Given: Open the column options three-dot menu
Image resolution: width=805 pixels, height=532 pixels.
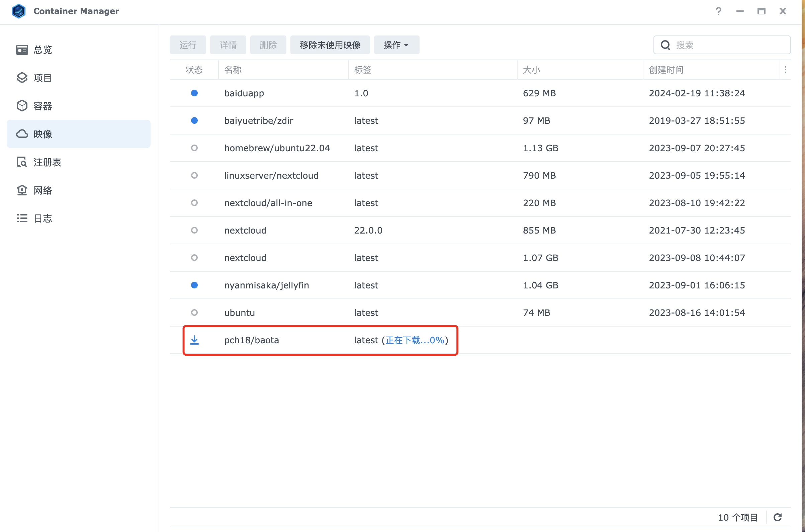Looking at the screenshot, I should 785,70.
